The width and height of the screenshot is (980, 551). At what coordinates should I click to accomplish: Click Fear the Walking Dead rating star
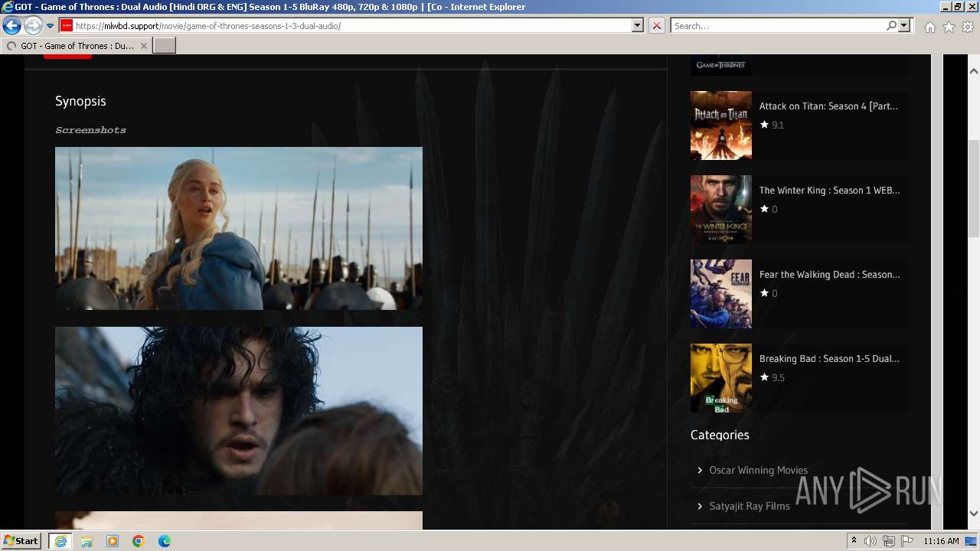point(764,293)
